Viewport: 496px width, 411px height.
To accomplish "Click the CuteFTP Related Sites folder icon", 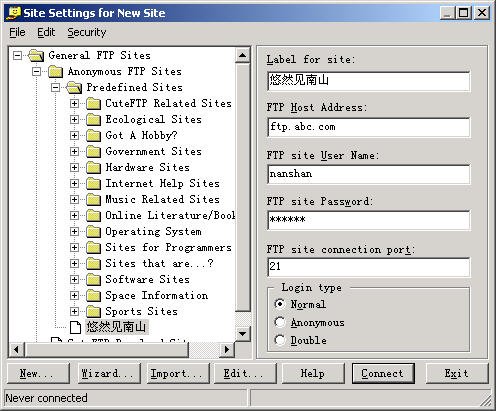I will click(93, 103).
